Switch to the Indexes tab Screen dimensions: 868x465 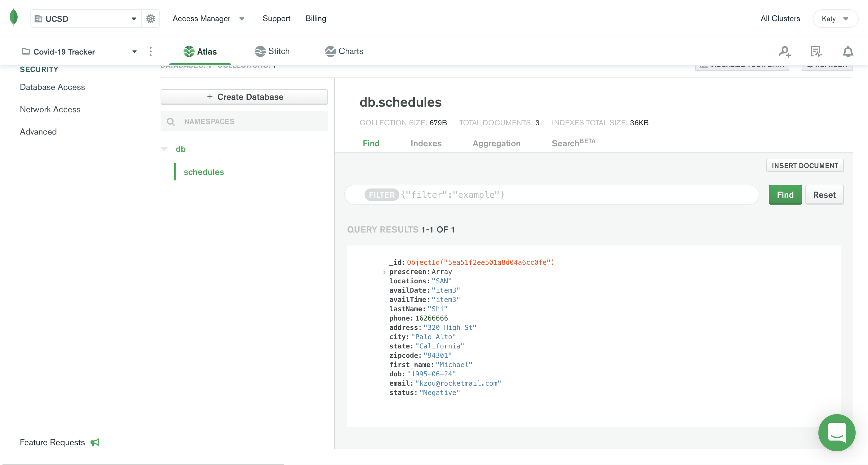point(426,144)
